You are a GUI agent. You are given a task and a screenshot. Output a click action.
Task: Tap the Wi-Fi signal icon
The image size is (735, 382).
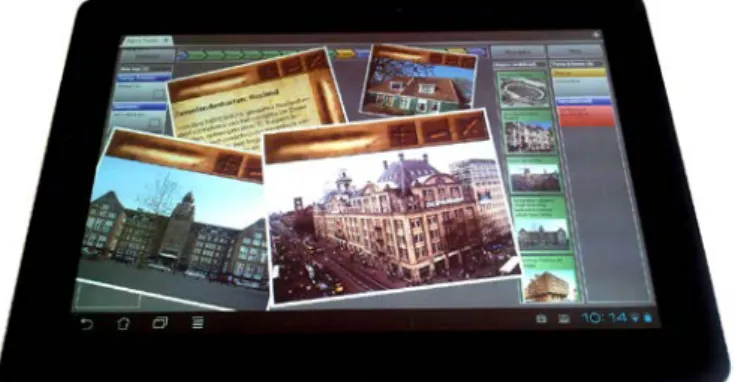coord(636,318)
